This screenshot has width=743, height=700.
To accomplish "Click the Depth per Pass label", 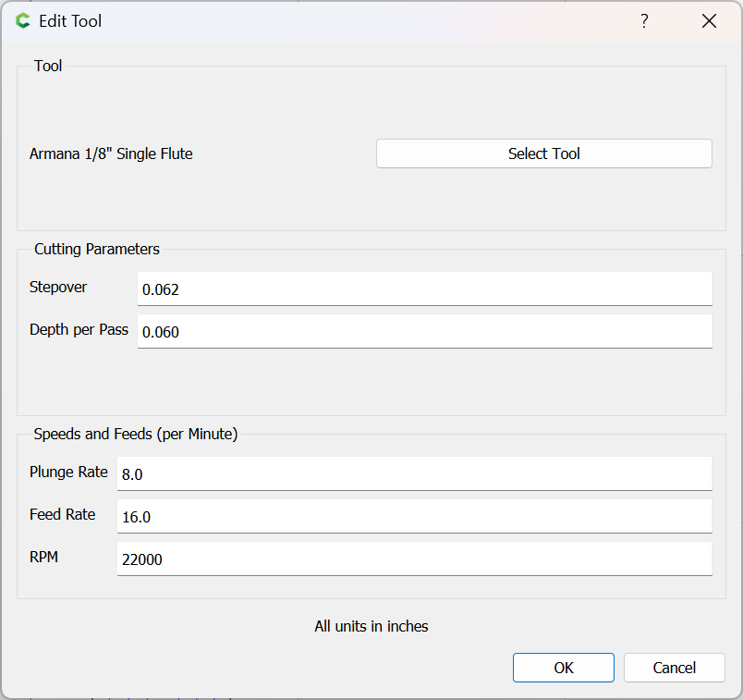I will coord(79,329).
